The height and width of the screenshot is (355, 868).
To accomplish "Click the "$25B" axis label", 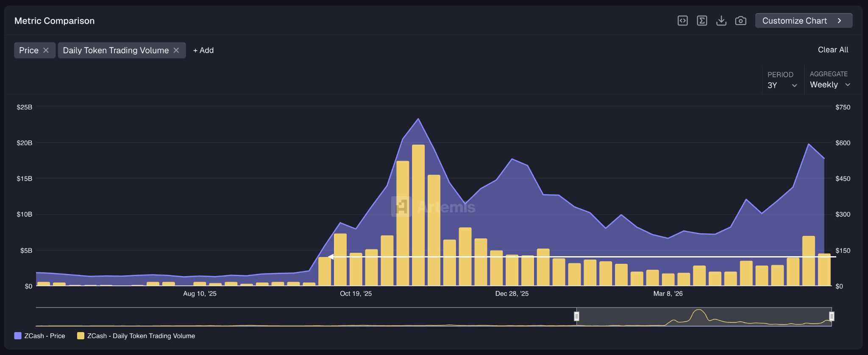I will pyautogui.click(x=25, y=107).
